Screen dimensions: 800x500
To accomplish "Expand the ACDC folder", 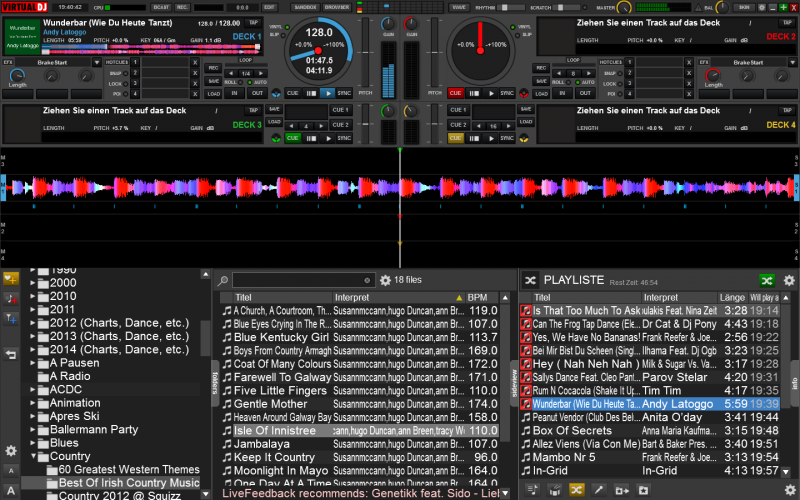I will tap(33, 389).
